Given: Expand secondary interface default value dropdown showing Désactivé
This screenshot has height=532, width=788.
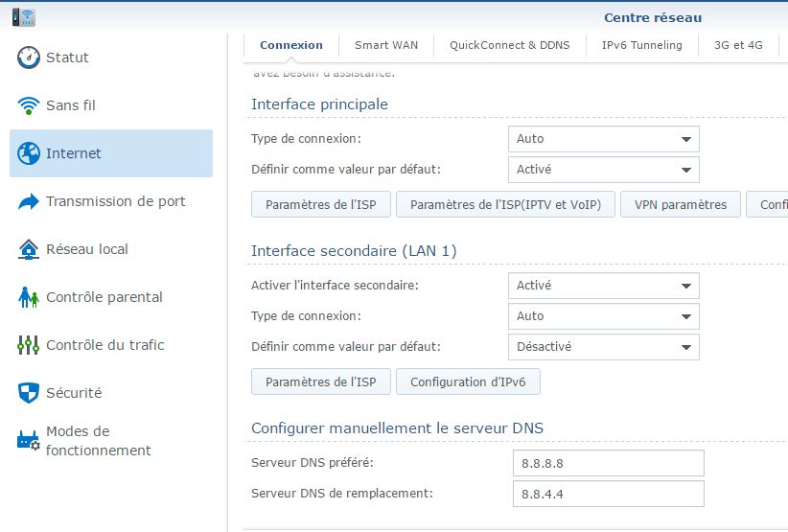Looking at the screenshot, I should [x=603, y=347].
